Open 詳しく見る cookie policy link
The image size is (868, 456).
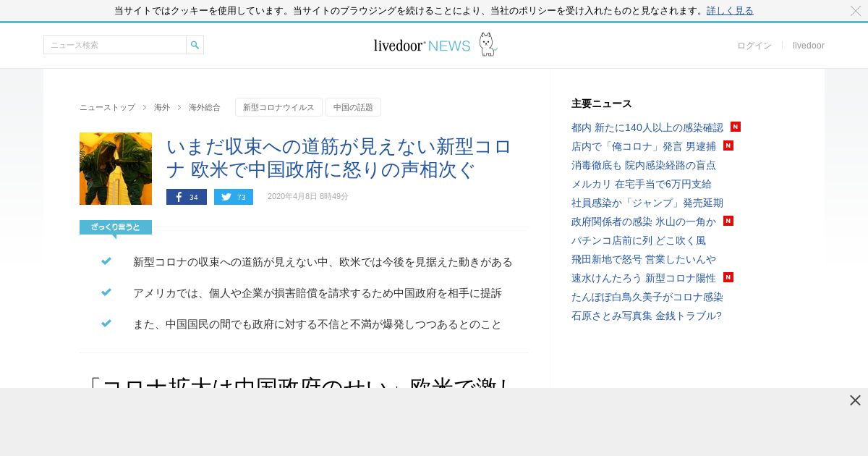tap(730, 11)
